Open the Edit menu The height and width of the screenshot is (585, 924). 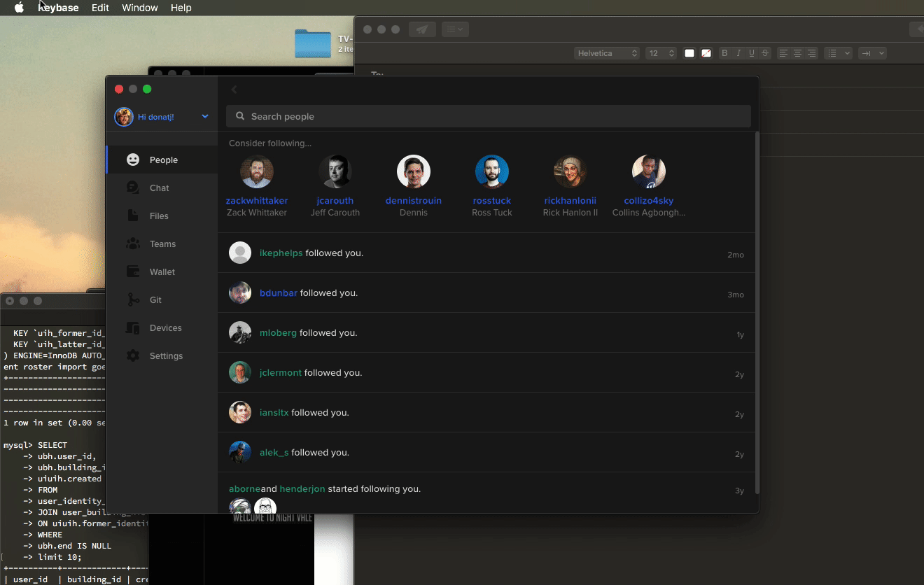tap(100, 8)
